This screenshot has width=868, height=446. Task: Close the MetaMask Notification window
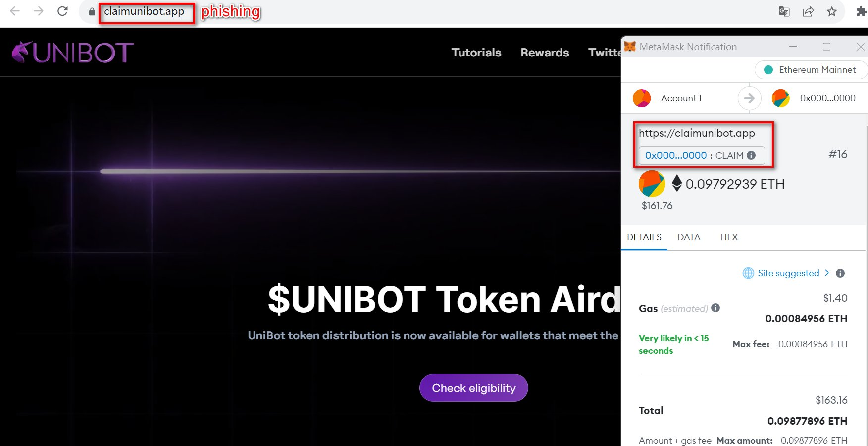pyautogui.click(x=861, y=47)
